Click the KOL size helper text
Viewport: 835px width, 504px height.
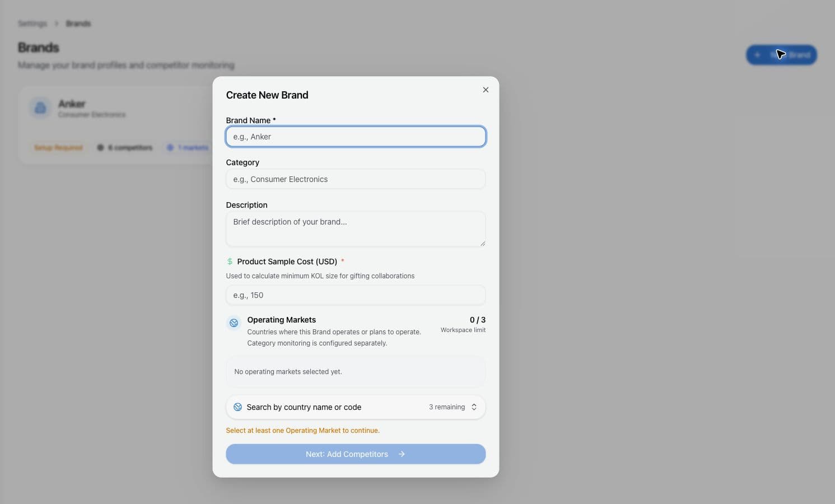tap(320, 276)
